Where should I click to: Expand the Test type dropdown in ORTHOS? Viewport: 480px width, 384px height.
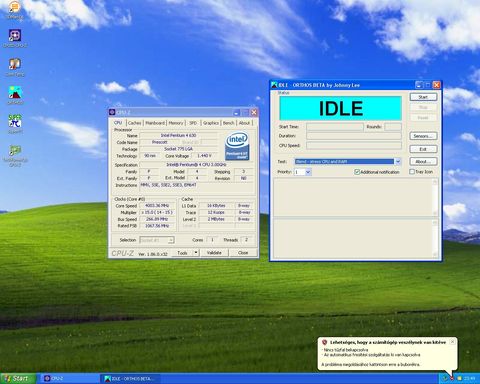click(398, 162)
